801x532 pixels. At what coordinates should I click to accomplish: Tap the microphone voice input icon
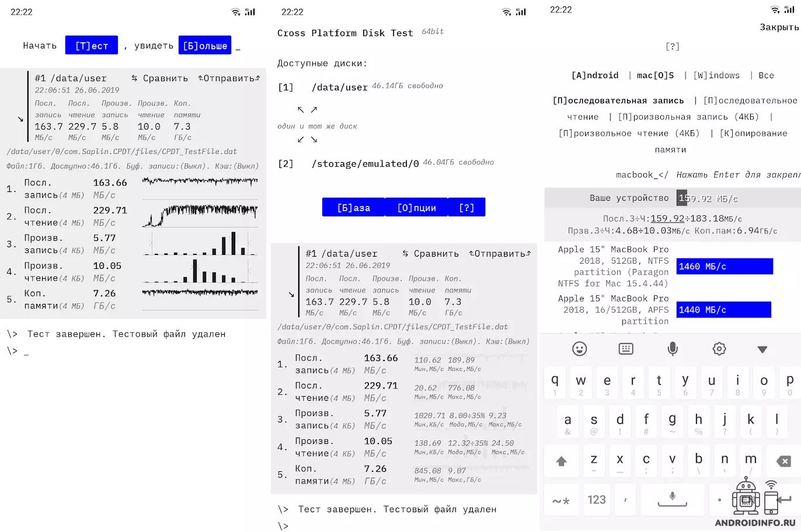click(673, 349)
